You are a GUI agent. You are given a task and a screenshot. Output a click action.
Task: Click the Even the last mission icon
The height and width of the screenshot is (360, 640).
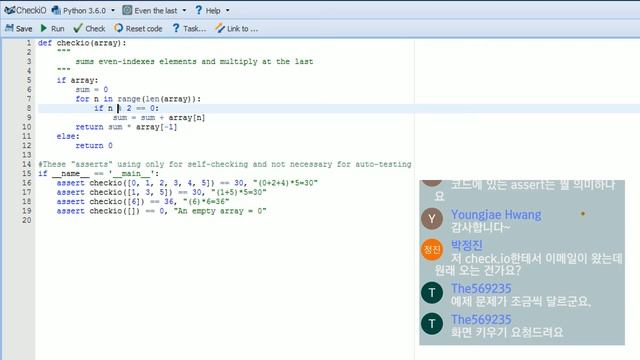click(127, 10)
